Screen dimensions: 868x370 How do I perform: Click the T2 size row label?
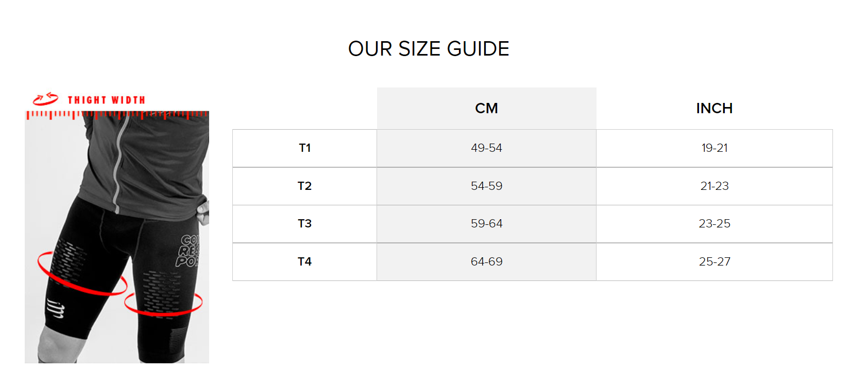coord(304,186)
